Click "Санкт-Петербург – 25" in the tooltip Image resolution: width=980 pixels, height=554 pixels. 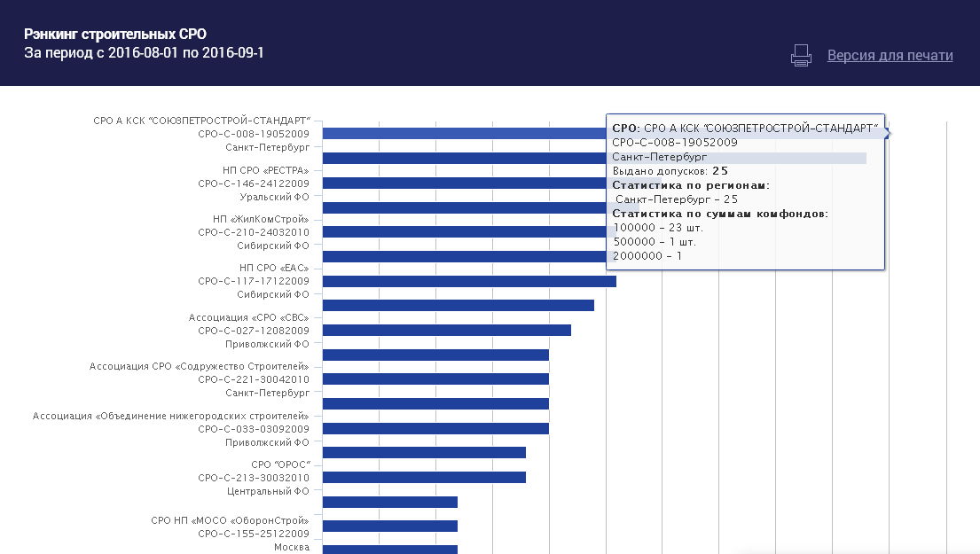(677, 199)
